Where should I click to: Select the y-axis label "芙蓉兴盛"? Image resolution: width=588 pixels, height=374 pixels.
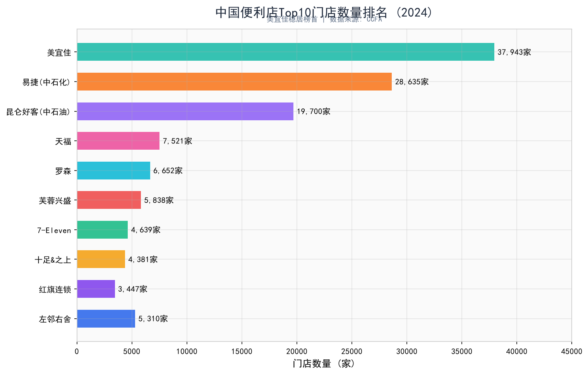click(55, 200)
